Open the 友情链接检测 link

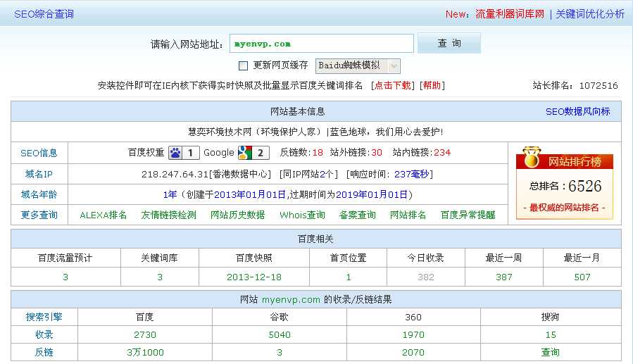click(169, 215)
